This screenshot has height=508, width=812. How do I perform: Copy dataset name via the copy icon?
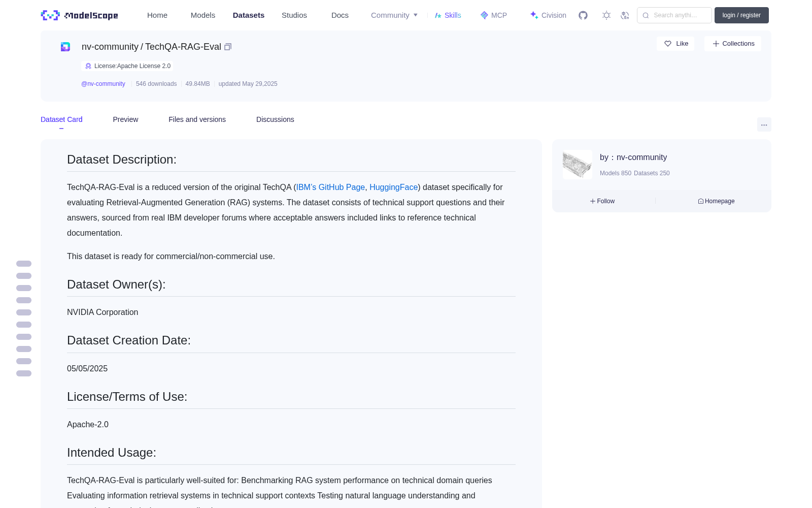(228, 47)
